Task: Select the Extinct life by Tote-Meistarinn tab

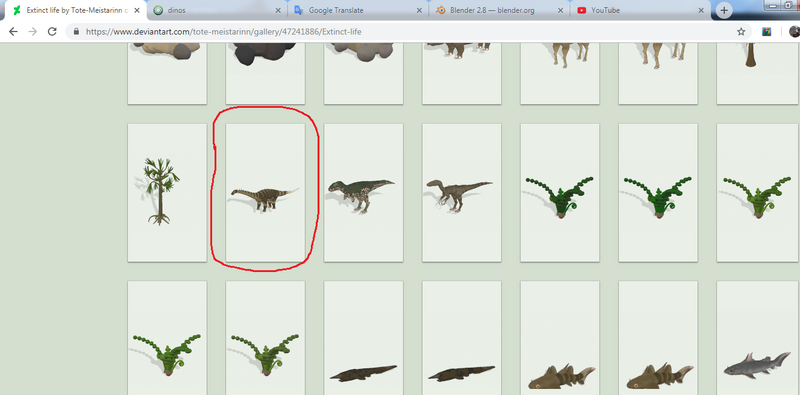Action: (76, 10)
